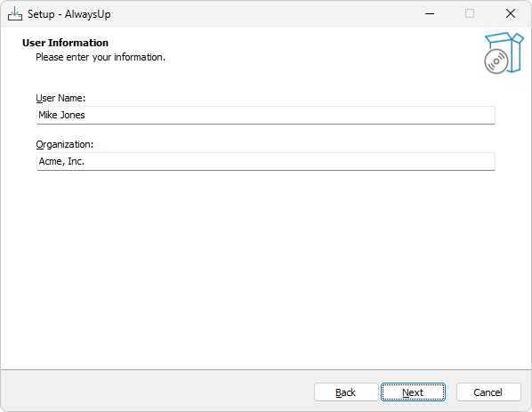Click on the text 'Mike Jones'
The height and width of the screenshot is (412, 532).
[x=61, y=115]
